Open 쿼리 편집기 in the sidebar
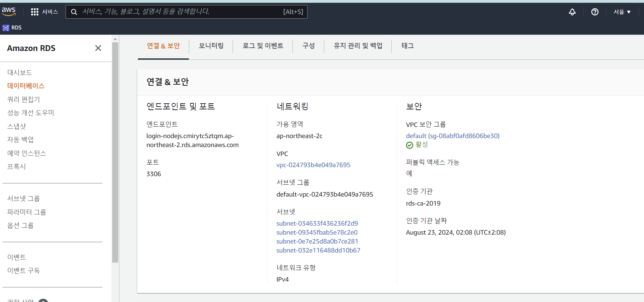The image size is (644, 302). [x=24, y=99]
